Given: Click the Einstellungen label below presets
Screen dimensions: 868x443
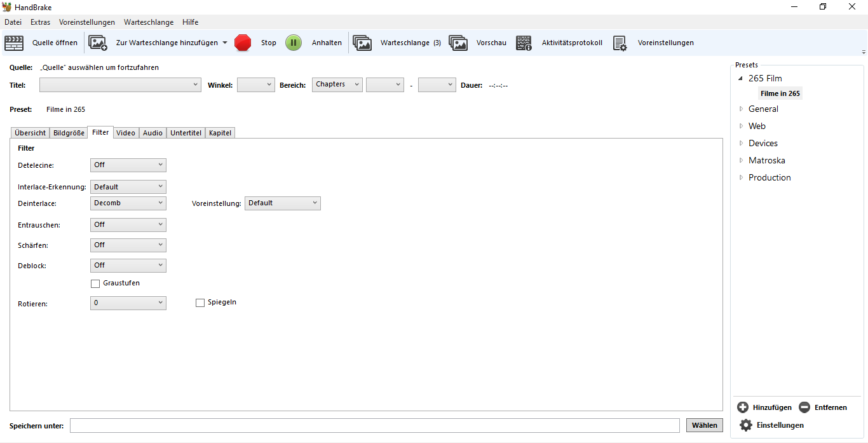Looking at the screenshot, I should click(780, 425).
